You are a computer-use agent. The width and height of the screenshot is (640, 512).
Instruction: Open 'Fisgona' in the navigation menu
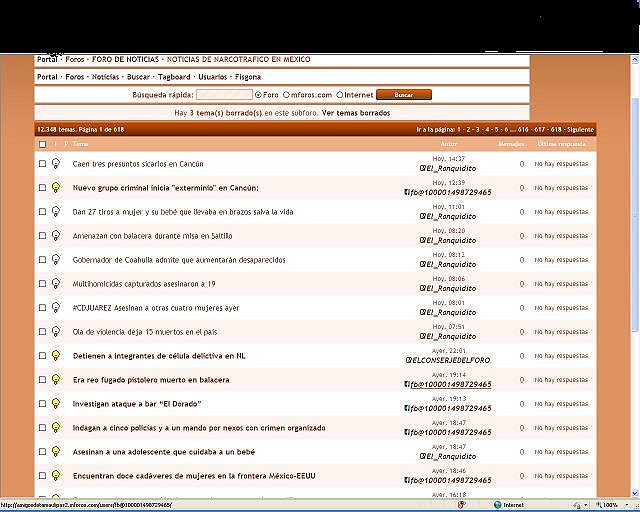248,77
